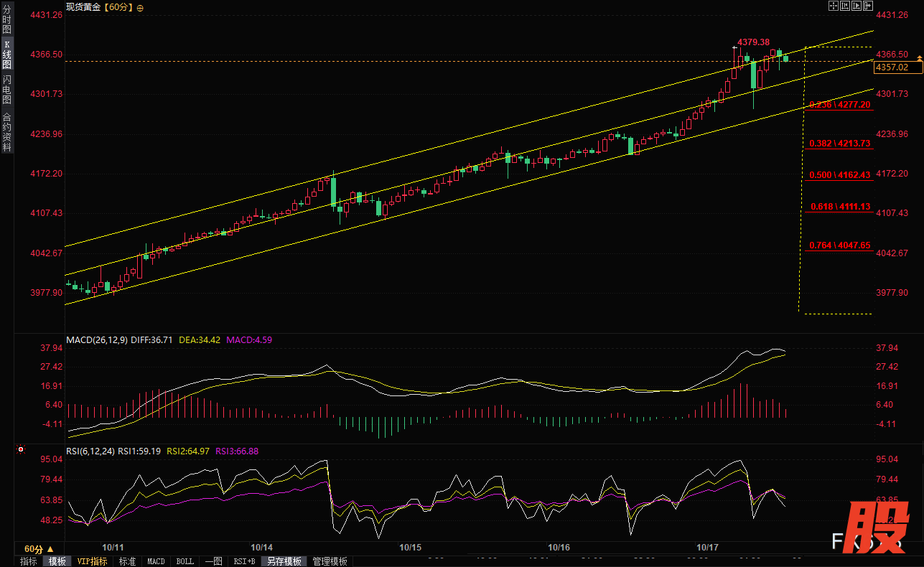Viewport: 924px width, 567px height.
Task: Apply the BOLL indicator template
Action: [185, 561]
